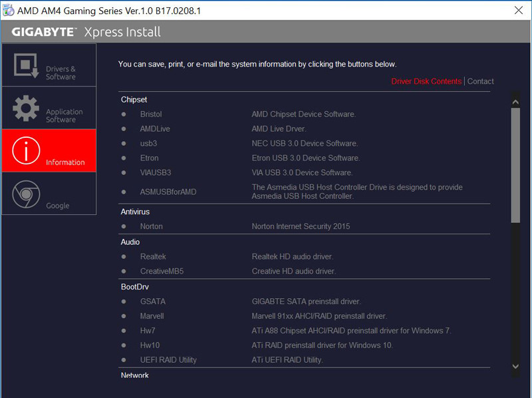This screenshot has height=398, width=532.
Task: Open the Driver Disk Contents link
Action: (426, 81)
